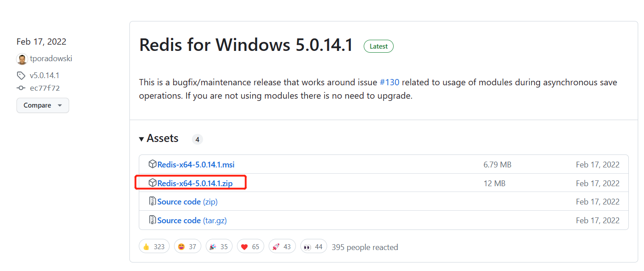Image resolution: width=644 pixels, height=271 pixels.
Task: Toggle the laughing face reaction showing 37
Action: pyautogui.click(x=187, y=246)
